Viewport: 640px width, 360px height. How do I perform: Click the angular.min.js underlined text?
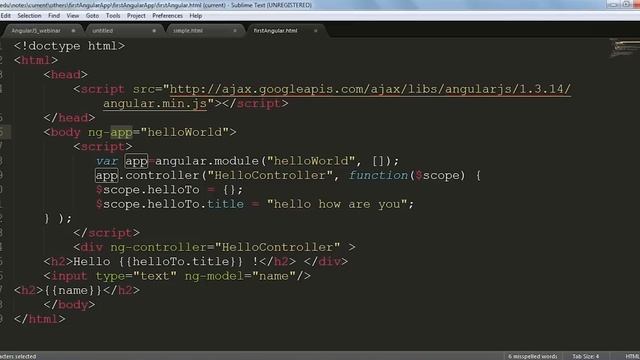click(155, 104)
